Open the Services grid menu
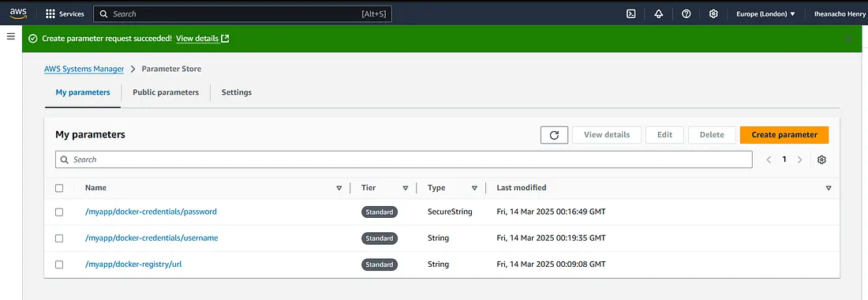 point(65,14)
